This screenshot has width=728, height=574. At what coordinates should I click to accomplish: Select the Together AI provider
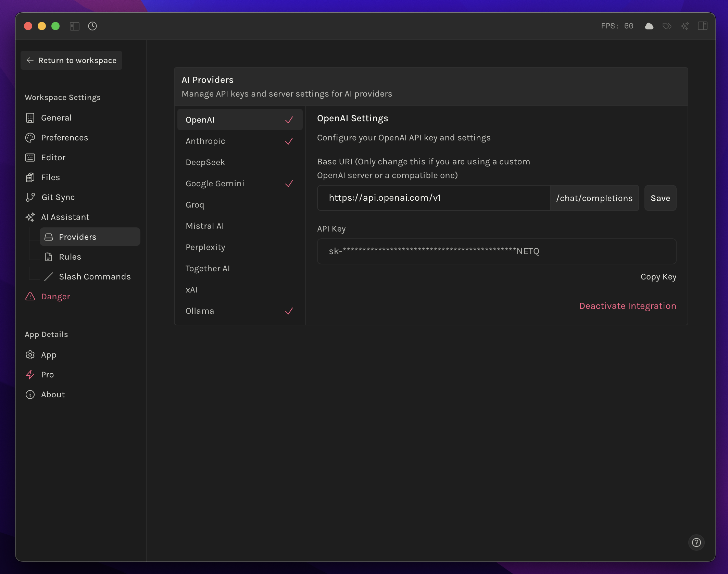(240, 269)
